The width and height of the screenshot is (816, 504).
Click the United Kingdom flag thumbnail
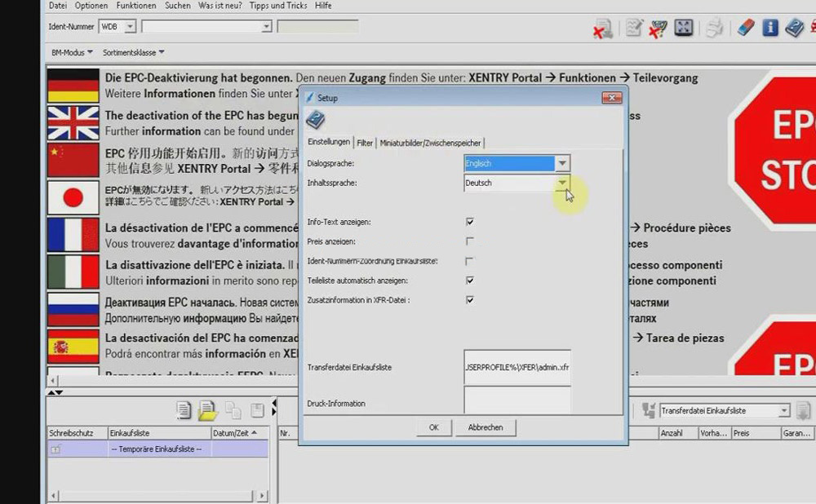point(73,123)
